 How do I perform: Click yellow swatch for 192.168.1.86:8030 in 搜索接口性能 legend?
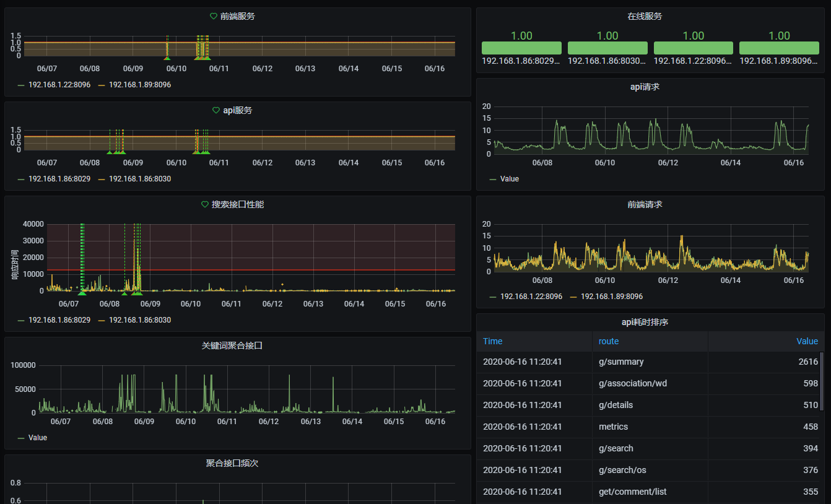102,320
